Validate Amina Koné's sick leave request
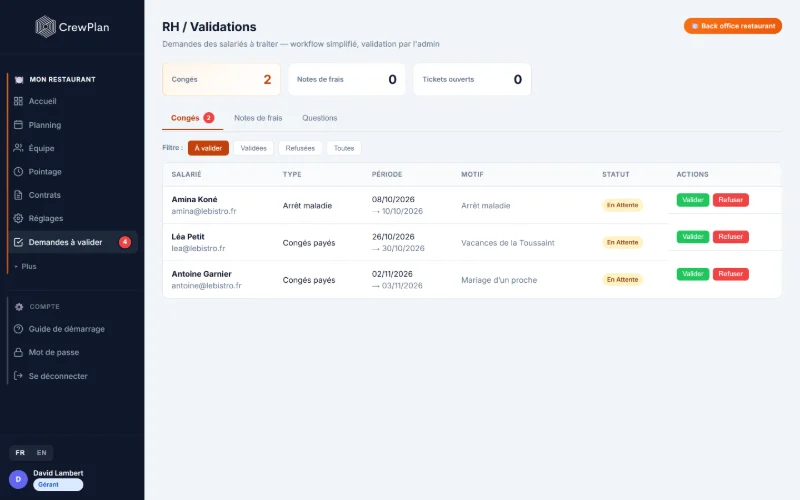Viewport: 800px width, 500px height. pyautogui.click(x=692, y=199)
